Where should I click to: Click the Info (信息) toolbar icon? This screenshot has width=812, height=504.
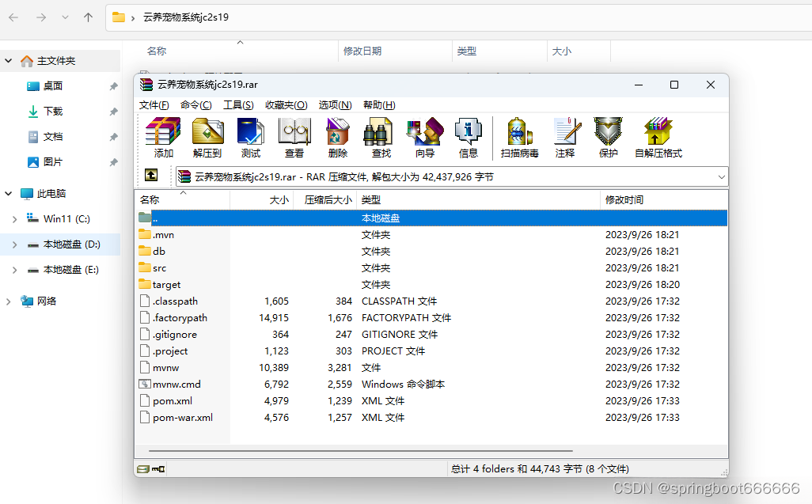[469, 131]
